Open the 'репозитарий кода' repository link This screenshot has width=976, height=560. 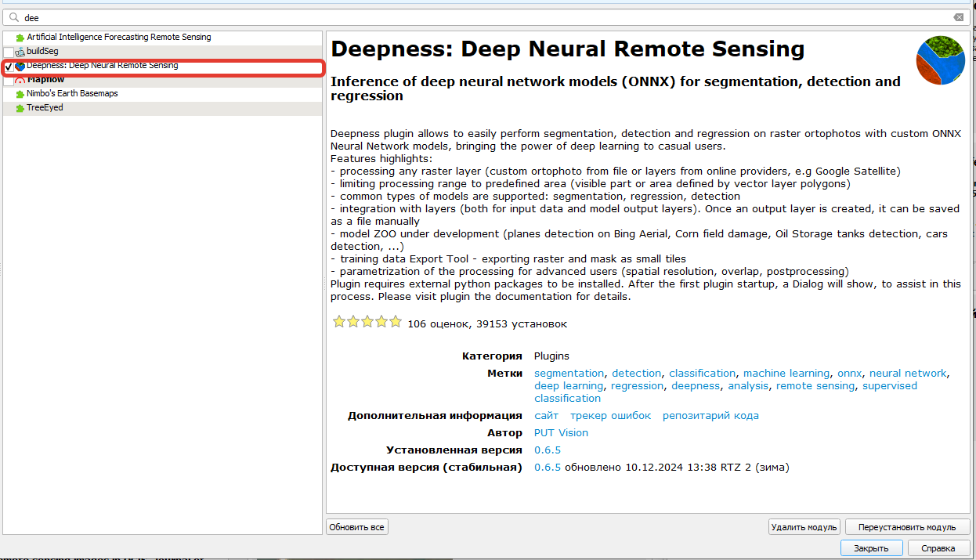click(710, 415)
